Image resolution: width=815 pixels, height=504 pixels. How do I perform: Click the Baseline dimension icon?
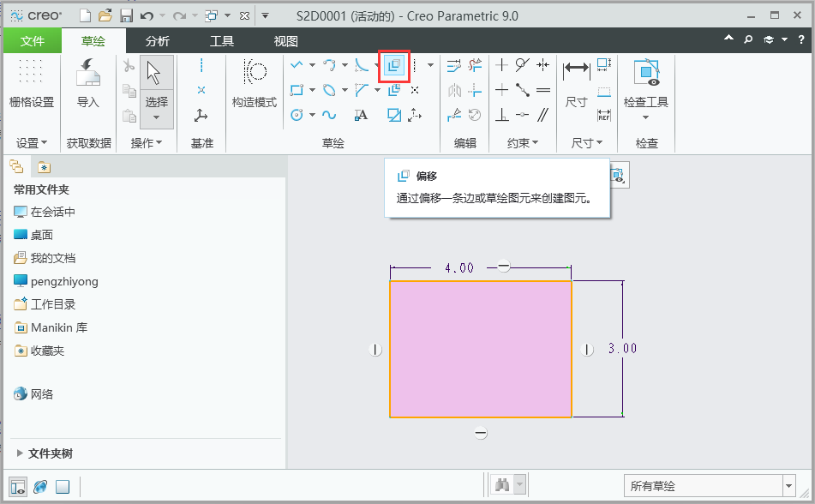[604, 91]
